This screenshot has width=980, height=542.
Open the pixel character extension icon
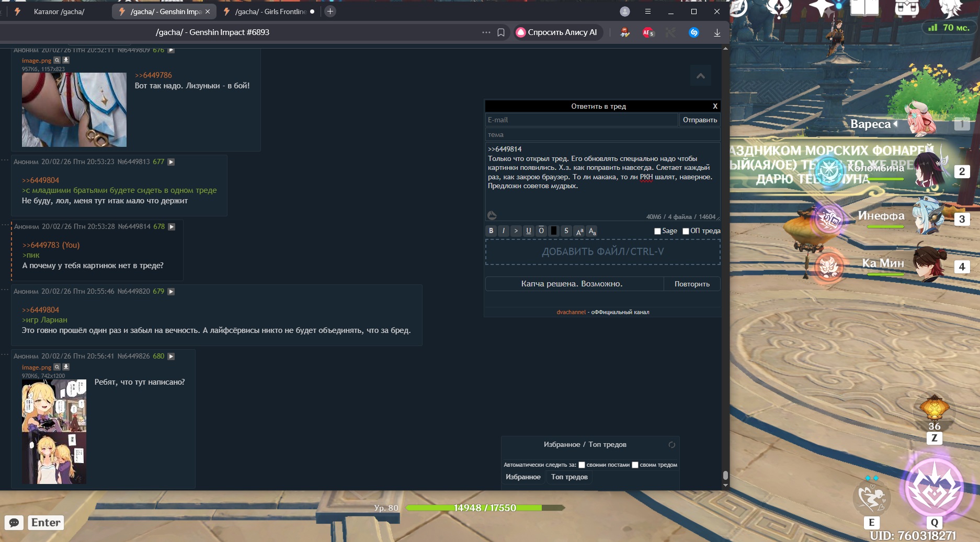625,32
